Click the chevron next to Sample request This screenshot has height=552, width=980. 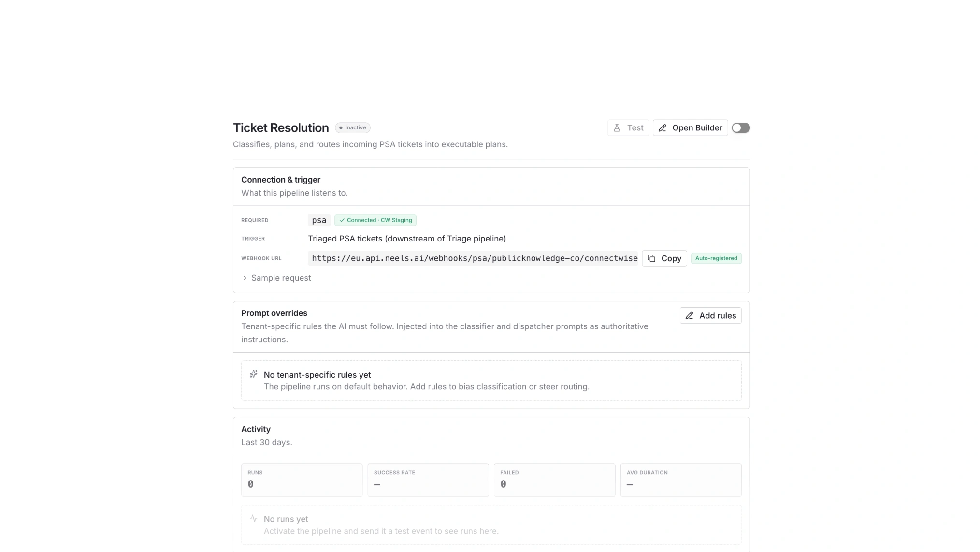pyautogui.click(x=245, y=278)
